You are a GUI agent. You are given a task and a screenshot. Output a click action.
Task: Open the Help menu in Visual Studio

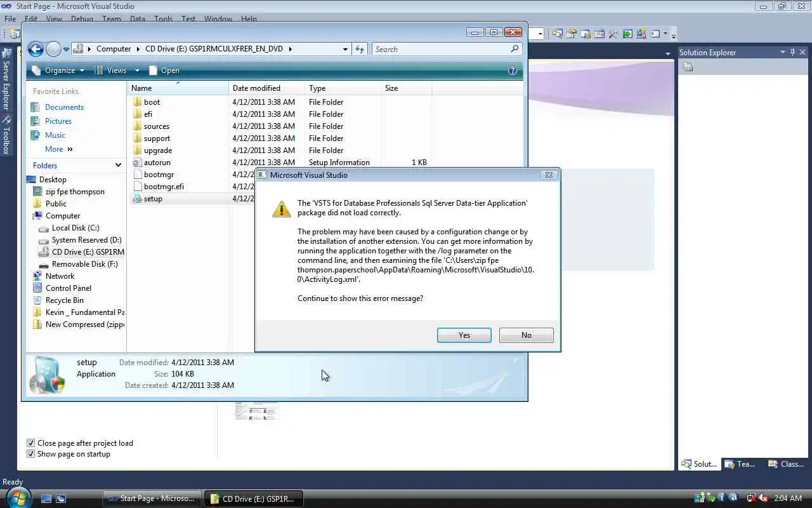pos(249,19)
